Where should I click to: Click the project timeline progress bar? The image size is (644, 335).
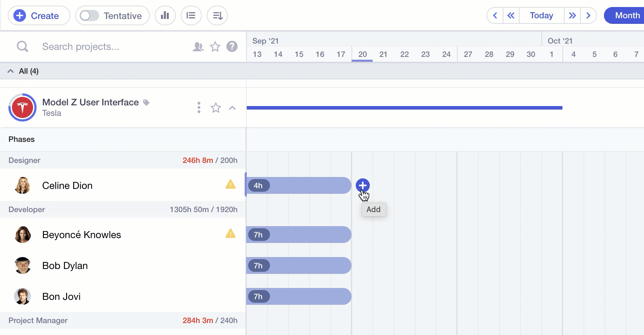coord(404,107)
